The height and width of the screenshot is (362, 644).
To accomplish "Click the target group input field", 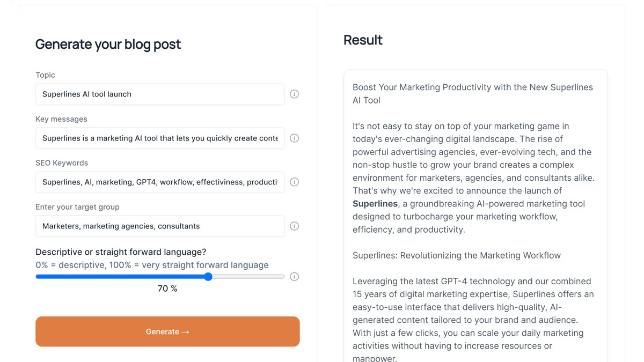I will pos(160,226).
